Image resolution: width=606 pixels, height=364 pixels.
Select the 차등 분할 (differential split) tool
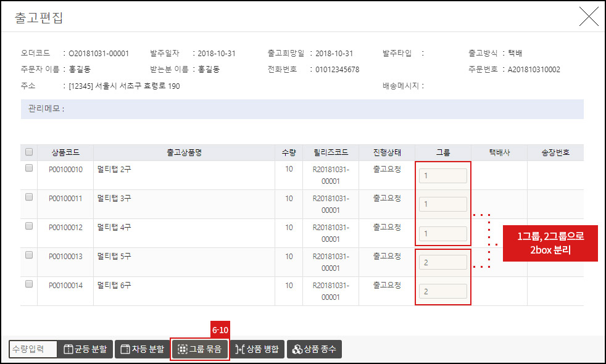(141, 349)
